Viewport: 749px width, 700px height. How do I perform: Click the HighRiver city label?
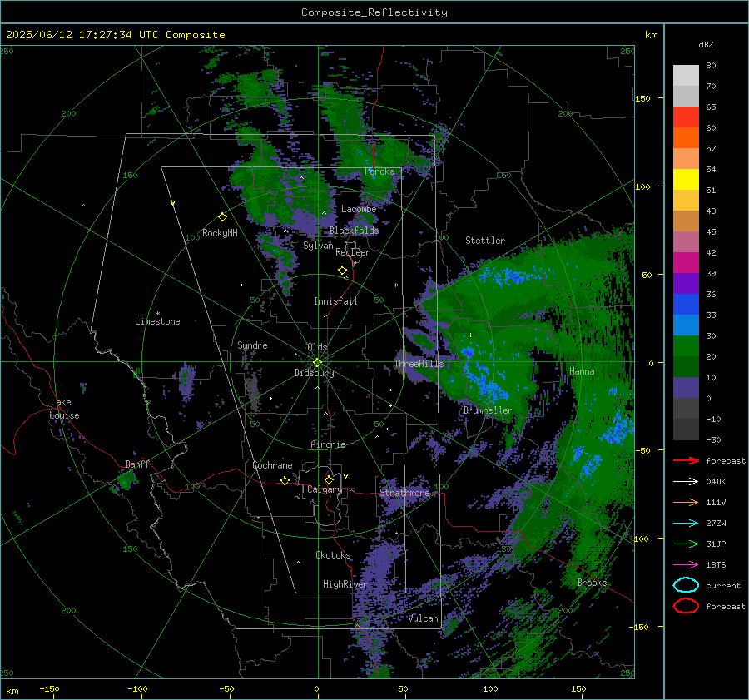345,584
